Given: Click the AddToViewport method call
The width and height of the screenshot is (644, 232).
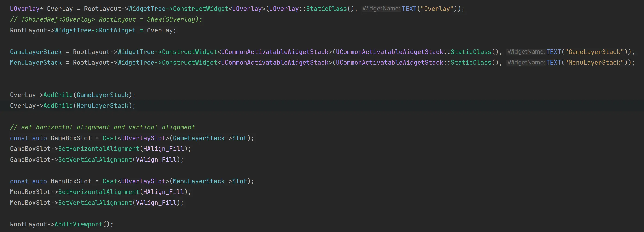Looking at the screenshot, I should coord(78,224).
